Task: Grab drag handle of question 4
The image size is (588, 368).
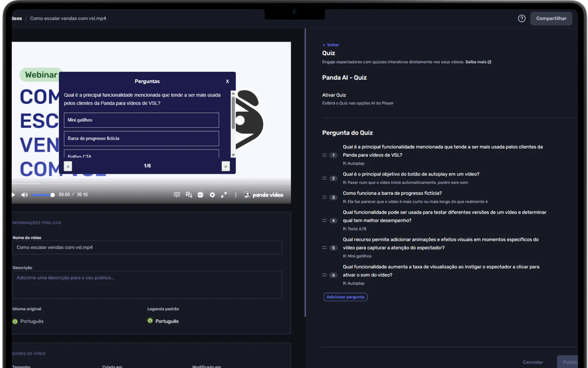Action: click(325, 220)
